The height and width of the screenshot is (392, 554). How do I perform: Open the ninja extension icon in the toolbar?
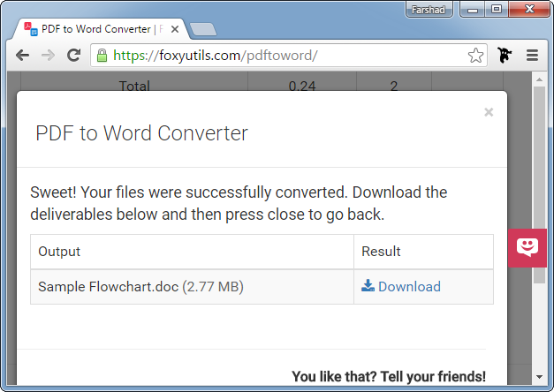tap(505, 55)
